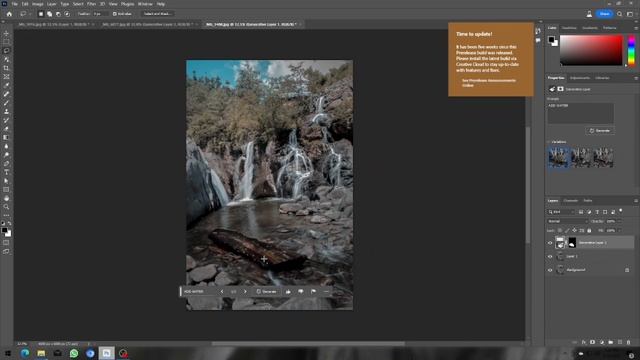Select the Move tool
The image size is (640, 360).
(x=6, y=33)
